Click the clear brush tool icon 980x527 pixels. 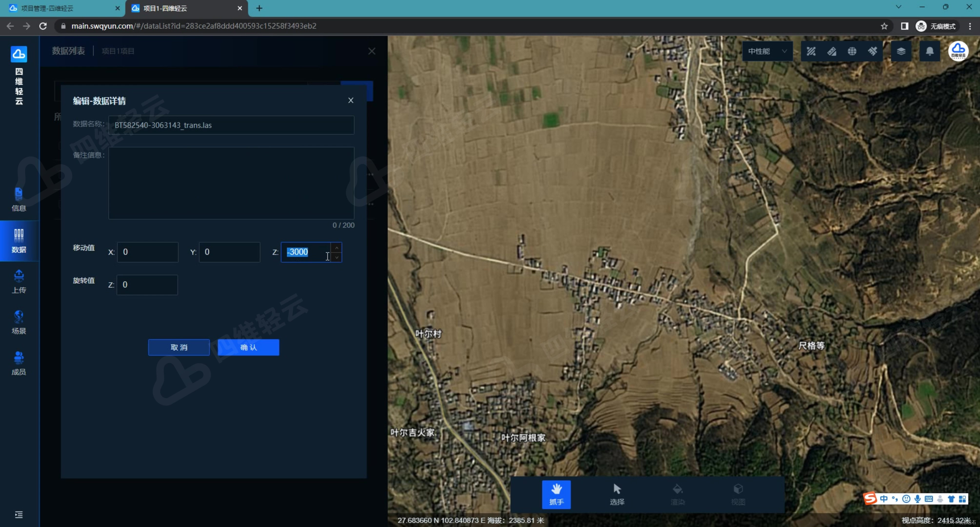tap(873, 51)
